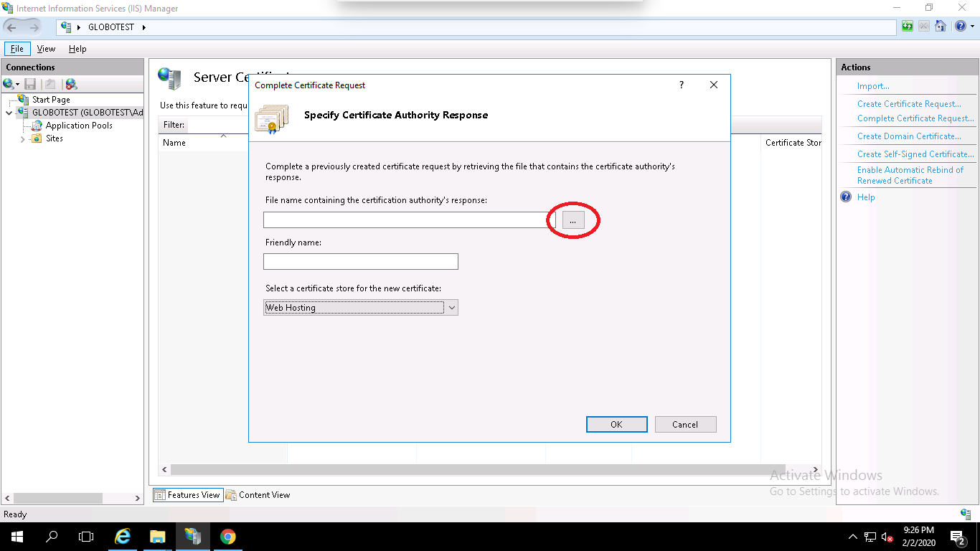Select the GLOBOTEST server node
The height and width of the screenshot is (551, 980).
[88, 113]
